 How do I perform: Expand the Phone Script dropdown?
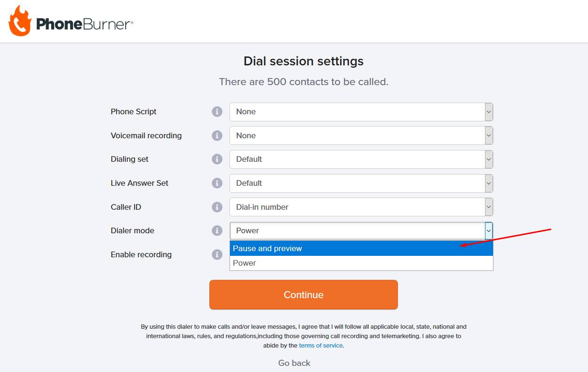[x=361, y=112]
